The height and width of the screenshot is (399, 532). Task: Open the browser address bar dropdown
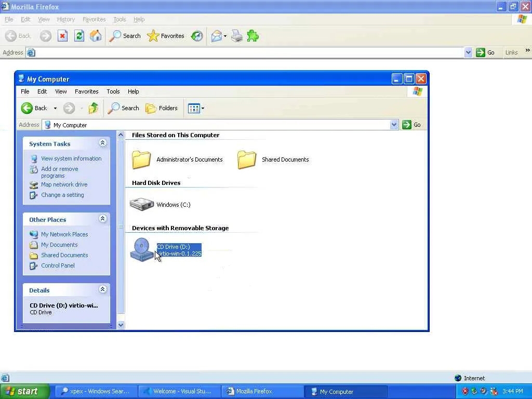pyautogui.click(x=468, y=52)
